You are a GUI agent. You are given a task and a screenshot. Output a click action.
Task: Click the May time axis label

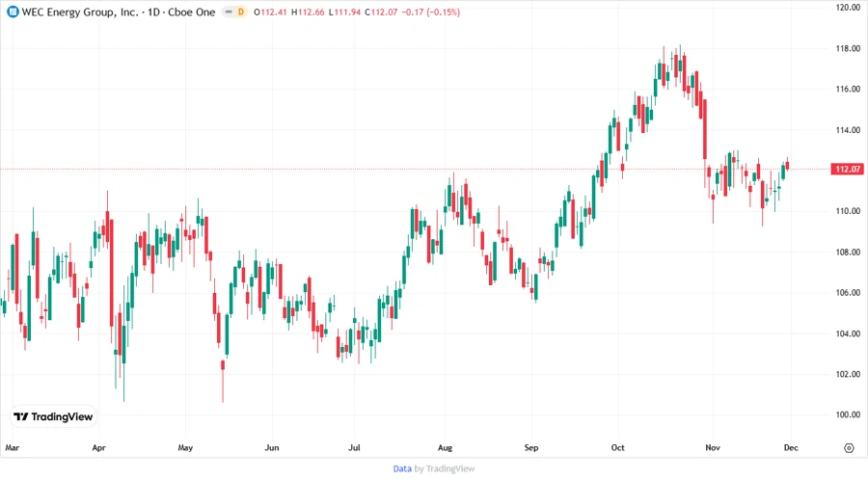pyautogui.click(x=185, y=448)
